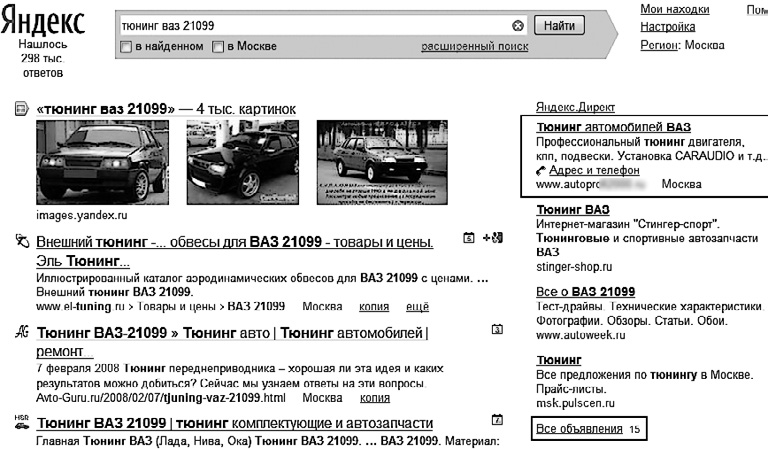Click the stinger-shop.ru address text
Screen dimensions: 768x449
pos(574,267)
